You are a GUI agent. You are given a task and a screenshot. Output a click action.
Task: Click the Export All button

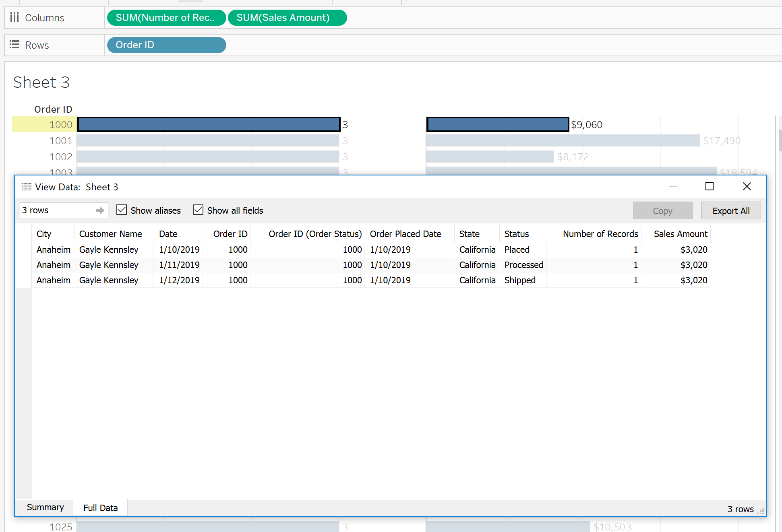tap(731, 210)
